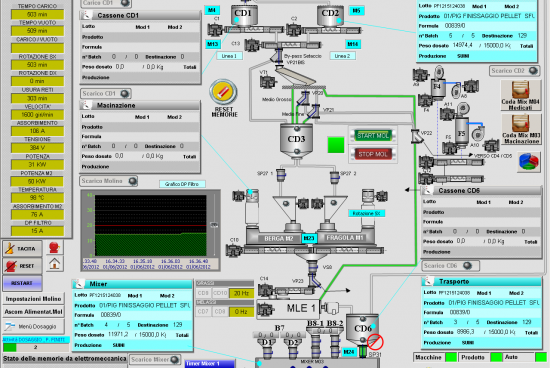Select the Linea 1 label
Image resolution: width=550 pixels, height=368 pixels.
pos(229,56)
